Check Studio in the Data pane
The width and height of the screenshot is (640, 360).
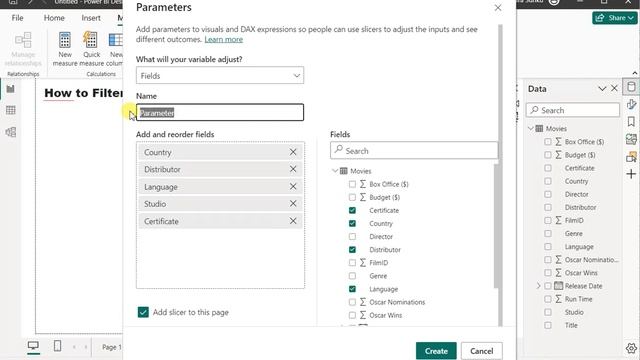tap(548, 312)
